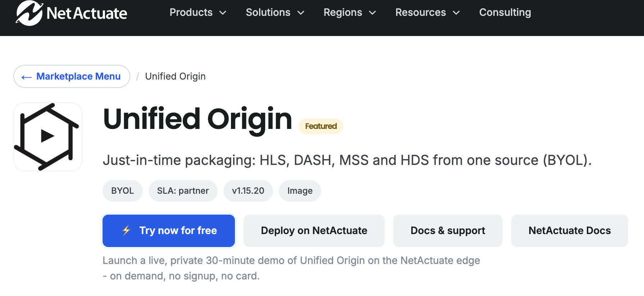The width and height of the screenshot is (644, 296).
Task: Open Docs & support
Action: 448,231
